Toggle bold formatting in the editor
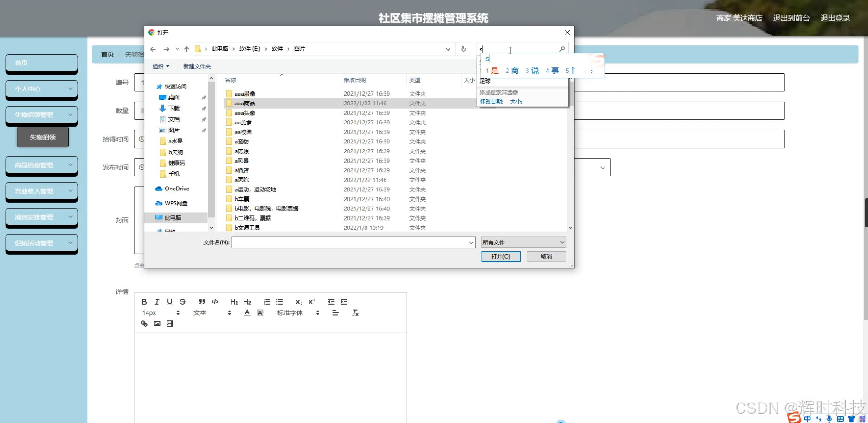The width and height of the screenshot is (868, 423). coord(144,302)
